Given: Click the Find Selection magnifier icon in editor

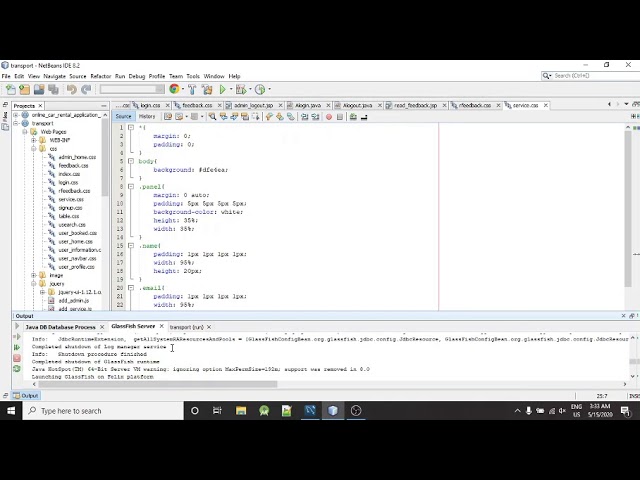Looking at the screenshot, I should coord(212,117).
